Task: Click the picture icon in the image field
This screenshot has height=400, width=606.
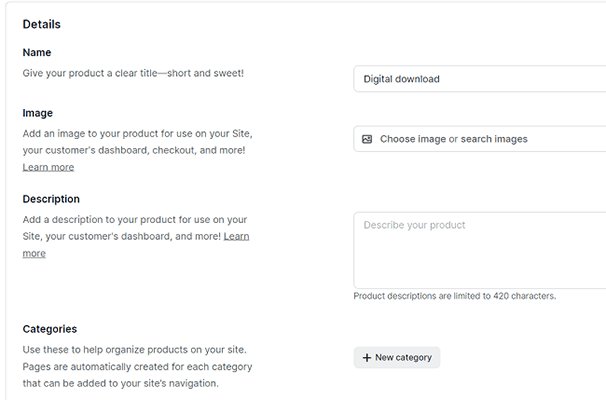Action: coord(367,139)
